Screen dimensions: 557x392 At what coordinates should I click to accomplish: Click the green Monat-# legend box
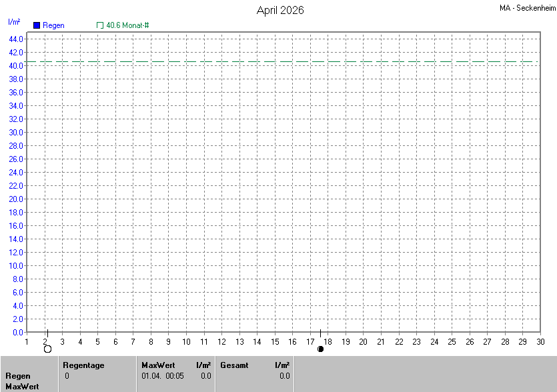(x=100, y=25)
